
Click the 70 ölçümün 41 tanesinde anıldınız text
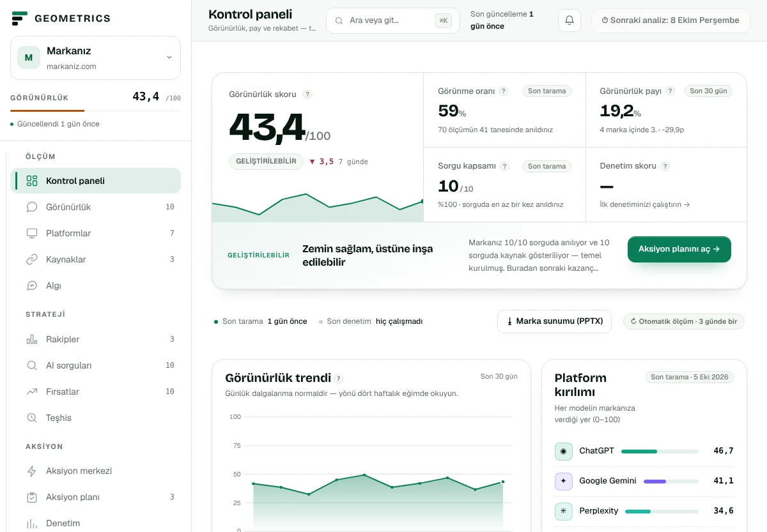tap(495, 130)
